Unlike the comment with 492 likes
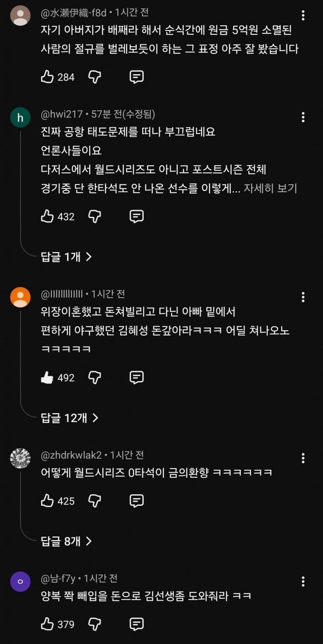Screen dimensions: 323x644 [47, 377]
